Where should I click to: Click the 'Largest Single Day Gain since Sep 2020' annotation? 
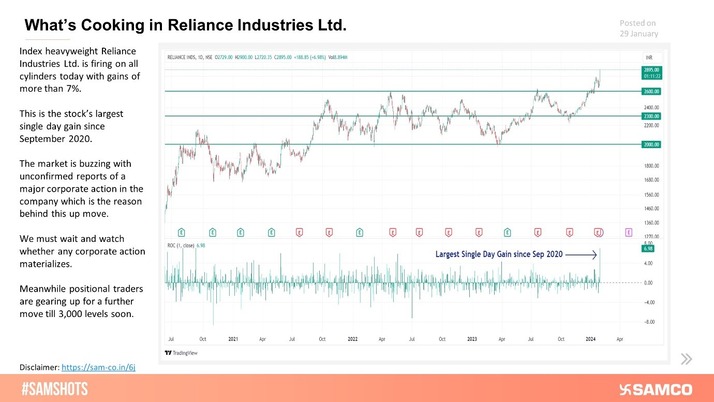pos(499,254)
